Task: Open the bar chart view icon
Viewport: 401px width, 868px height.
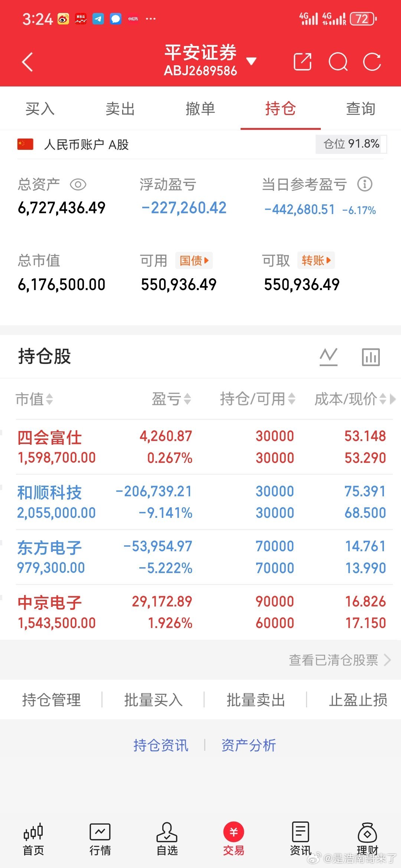Action: (371, 357)
